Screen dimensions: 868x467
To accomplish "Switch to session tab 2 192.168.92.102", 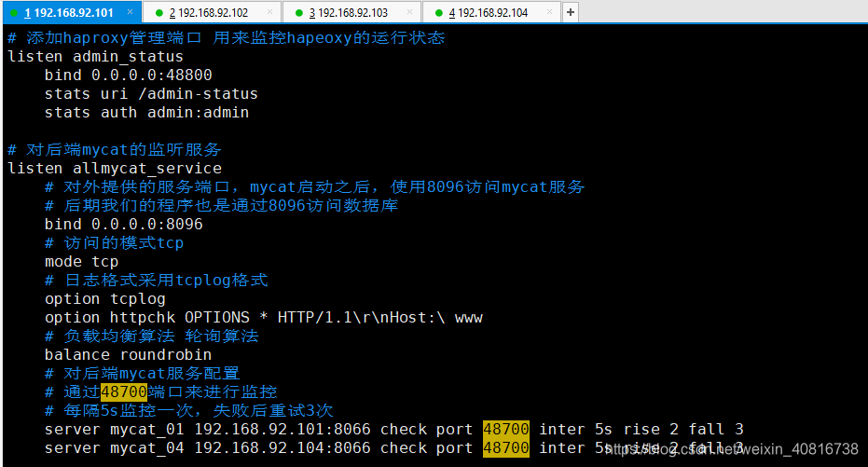I will tap(212, 12).
